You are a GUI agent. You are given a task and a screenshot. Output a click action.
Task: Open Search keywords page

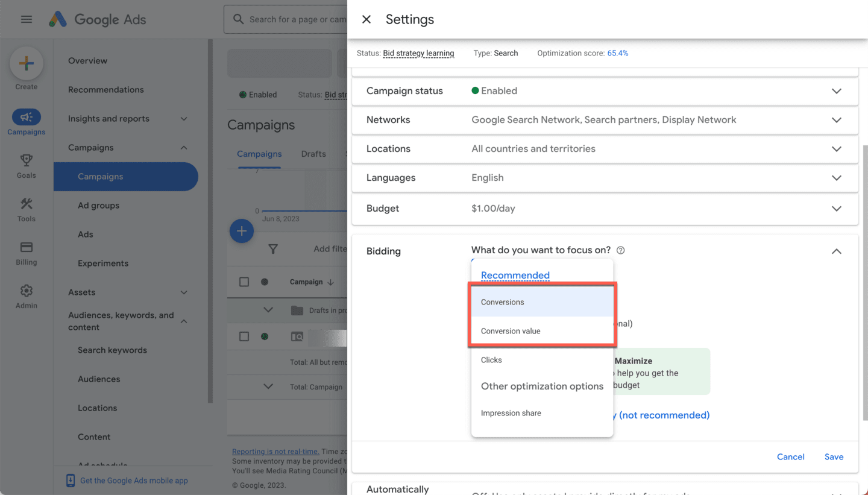[x=112, y=350]
